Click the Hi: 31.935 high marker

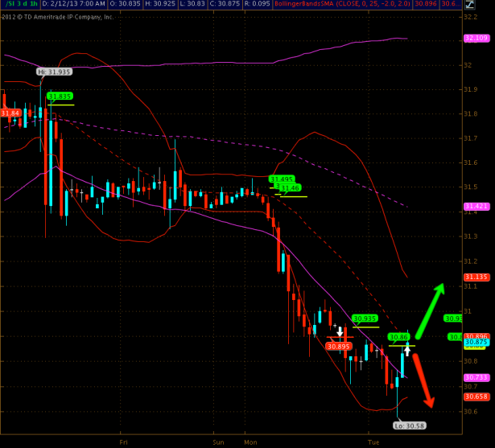tap(54, 72)
